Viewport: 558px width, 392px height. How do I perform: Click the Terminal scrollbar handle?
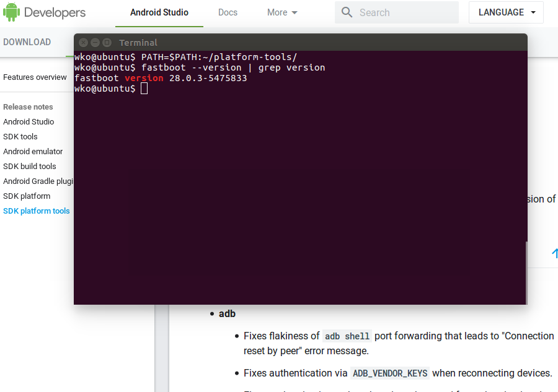pyautogui.click(x=526, y=272)
